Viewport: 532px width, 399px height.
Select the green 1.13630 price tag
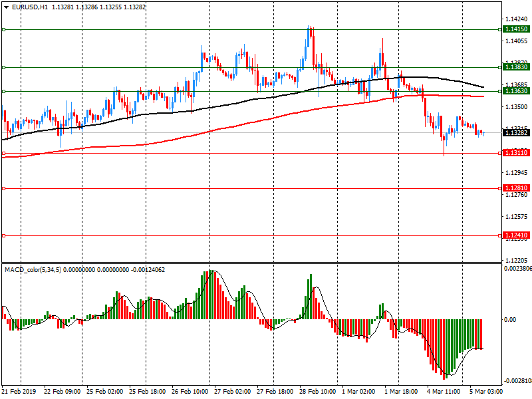coord(516,91)
